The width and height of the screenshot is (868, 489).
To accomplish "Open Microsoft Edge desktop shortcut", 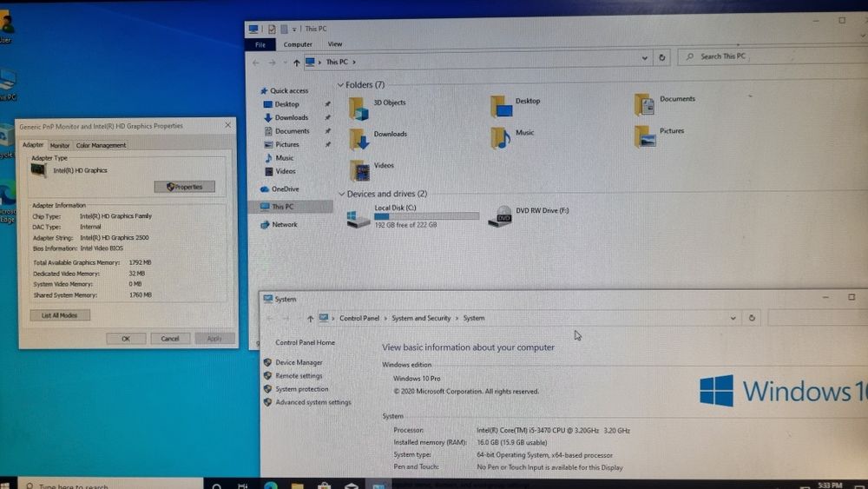I will coord(7,201).
